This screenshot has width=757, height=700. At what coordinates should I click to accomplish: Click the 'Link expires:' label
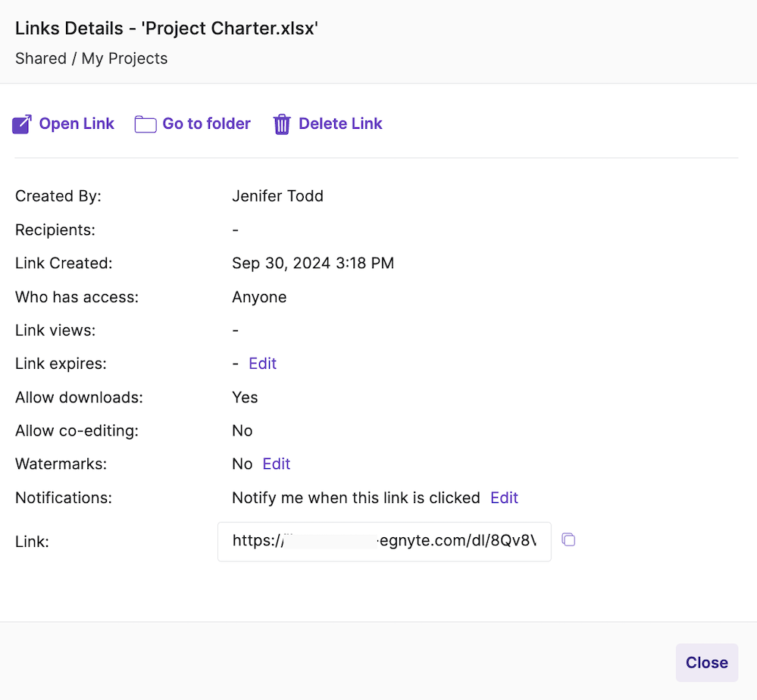[x=61, y=364]
